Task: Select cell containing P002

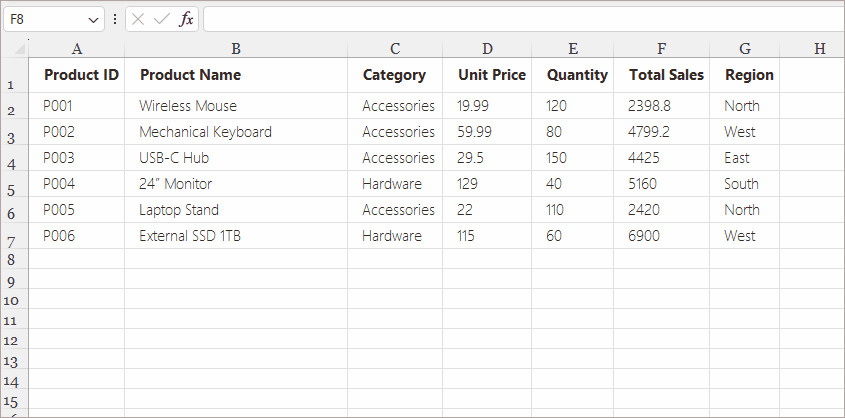Action: click(77, 131)
